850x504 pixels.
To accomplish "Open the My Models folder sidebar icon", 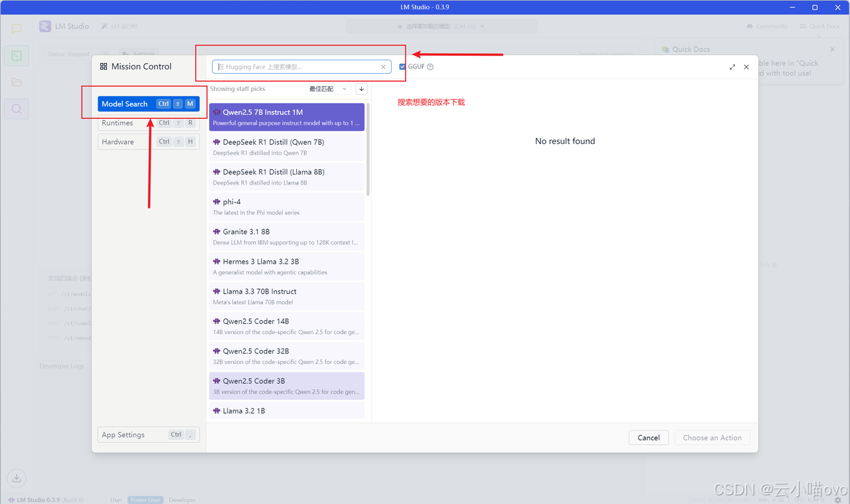I will coord(17,82).
